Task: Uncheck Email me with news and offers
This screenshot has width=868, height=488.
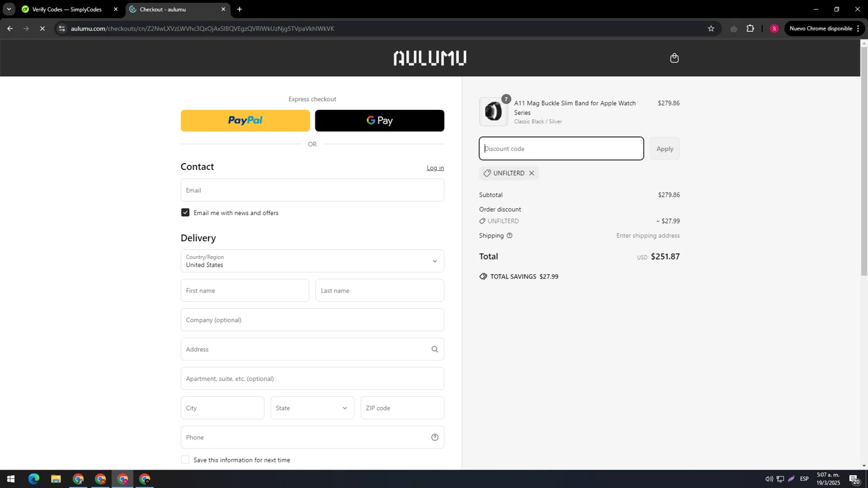Action: (x=185, y=213)
